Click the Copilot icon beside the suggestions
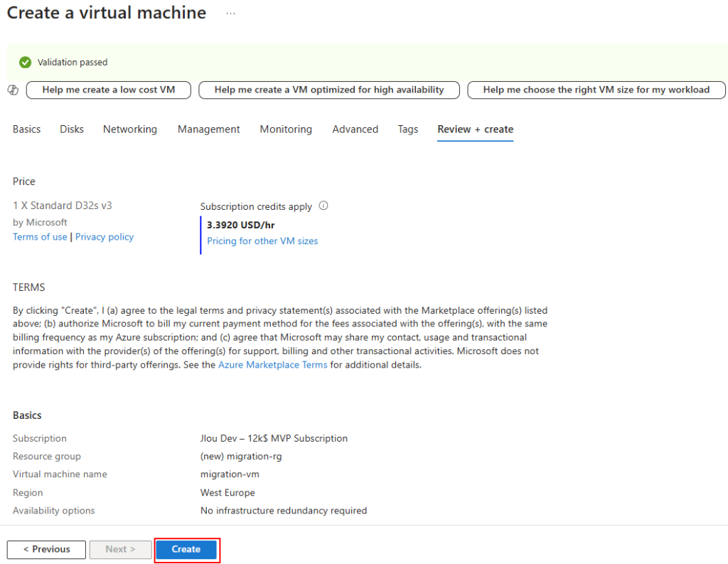 (13, 90)
